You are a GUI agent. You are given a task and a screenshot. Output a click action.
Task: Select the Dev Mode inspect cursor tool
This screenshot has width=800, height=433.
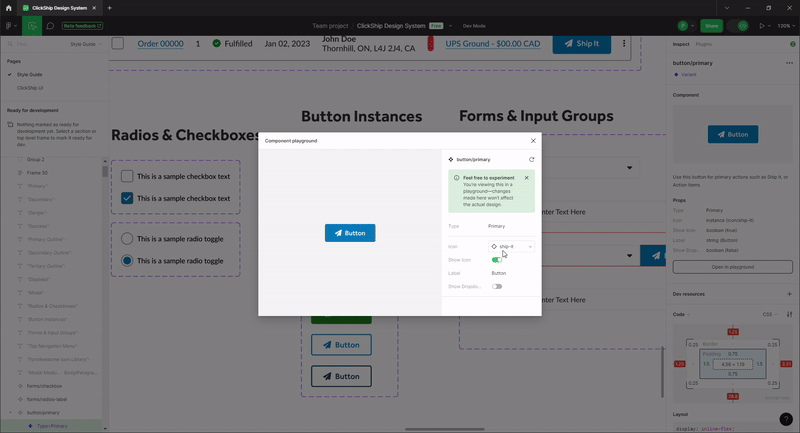pos(32,26)
